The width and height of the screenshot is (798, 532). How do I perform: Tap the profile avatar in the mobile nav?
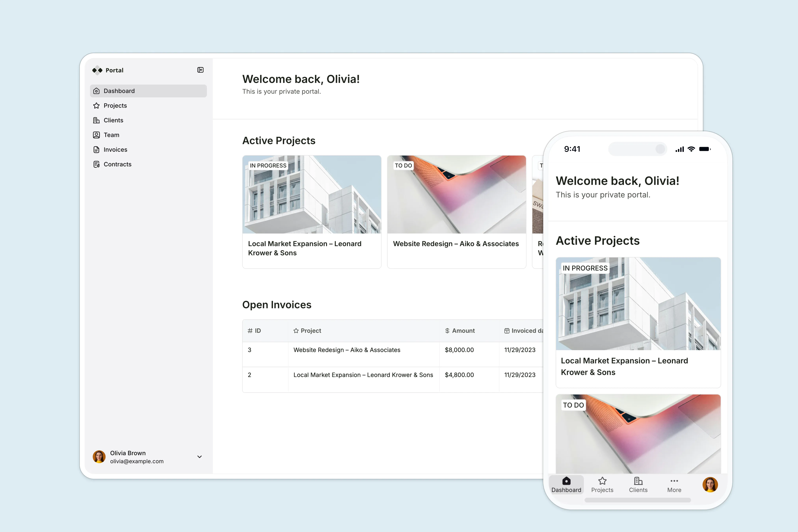point(710,485)
